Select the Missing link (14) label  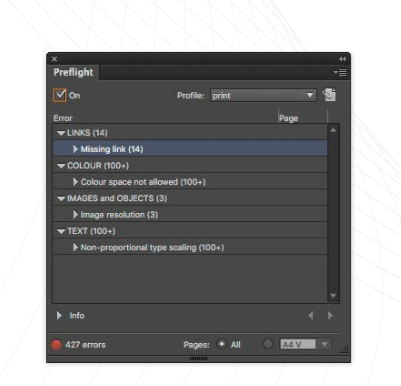[x=112, y=149]
